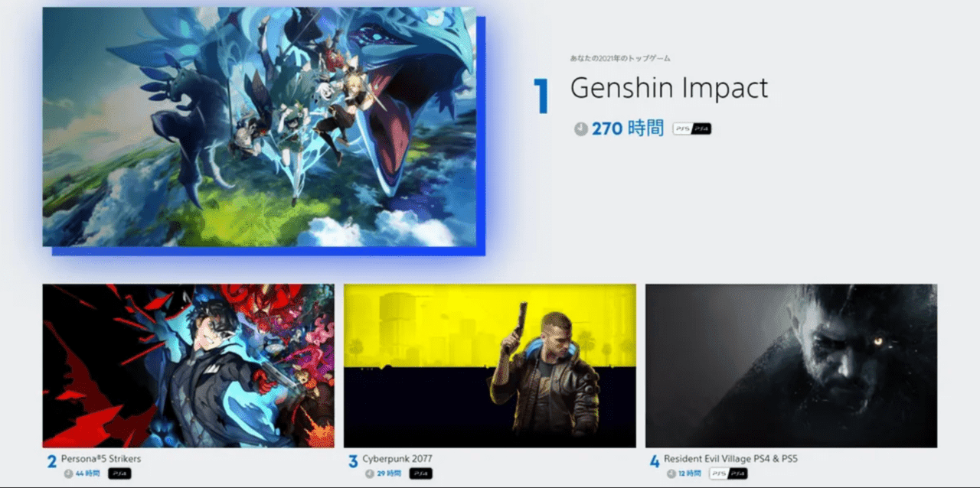Click the clock icon under Resident Evil Village
The width and height of the screenshot is (980, 488).
[x=671, y=473]
